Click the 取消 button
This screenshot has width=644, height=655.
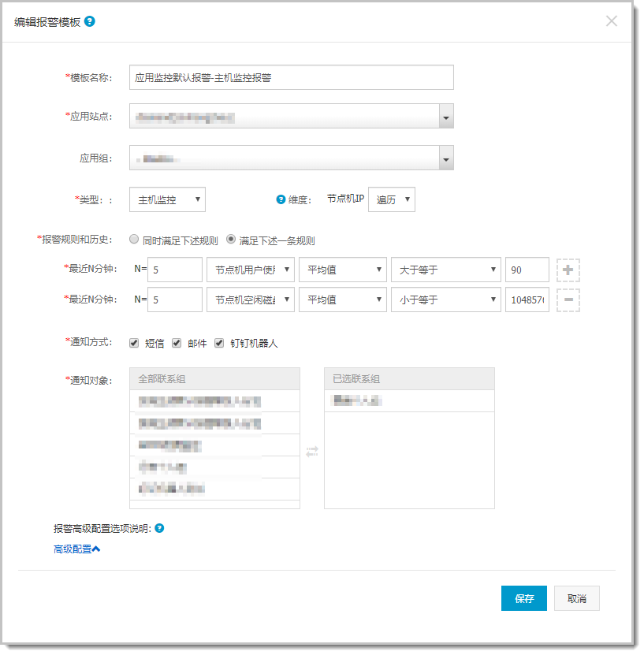point(577,598)
